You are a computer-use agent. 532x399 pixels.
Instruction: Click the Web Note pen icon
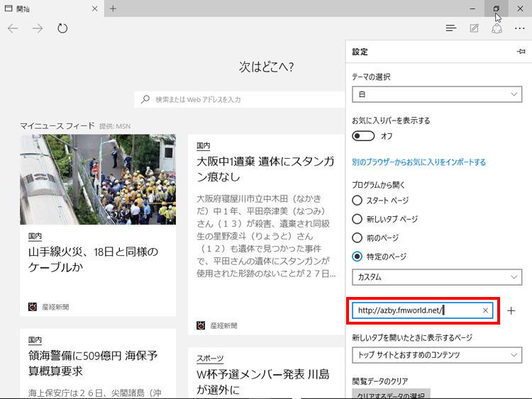474,28
